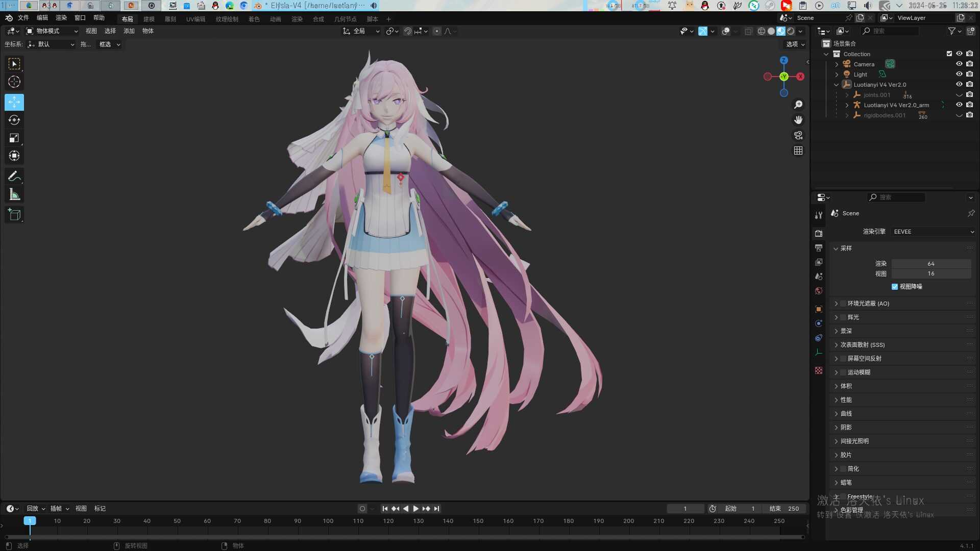This screenshot has width=980, height=551.
Task: Click the 渲染 samples field showing 64
Action: (x=931, y=264)
